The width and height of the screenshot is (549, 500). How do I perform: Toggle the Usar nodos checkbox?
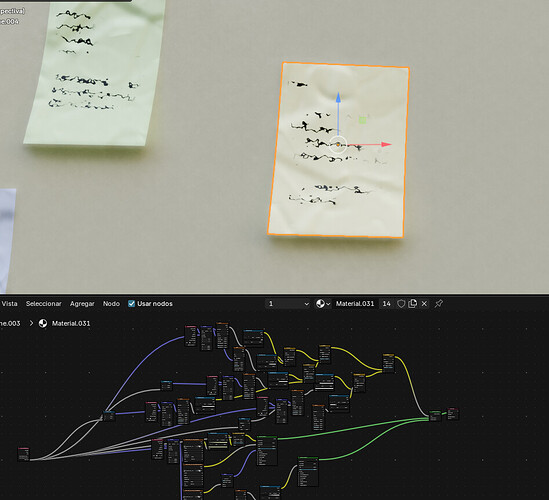point(131,304)
